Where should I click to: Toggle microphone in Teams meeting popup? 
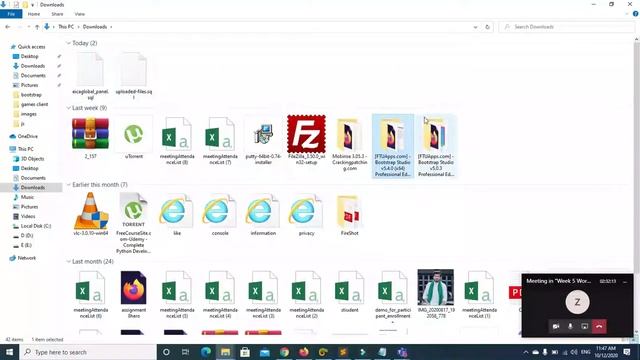pyautogui.click(x=570, y=327)
